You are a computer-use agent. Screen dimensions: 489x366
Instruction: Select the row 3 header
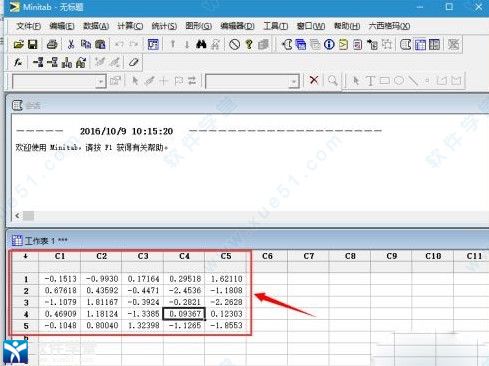[26, 303]
